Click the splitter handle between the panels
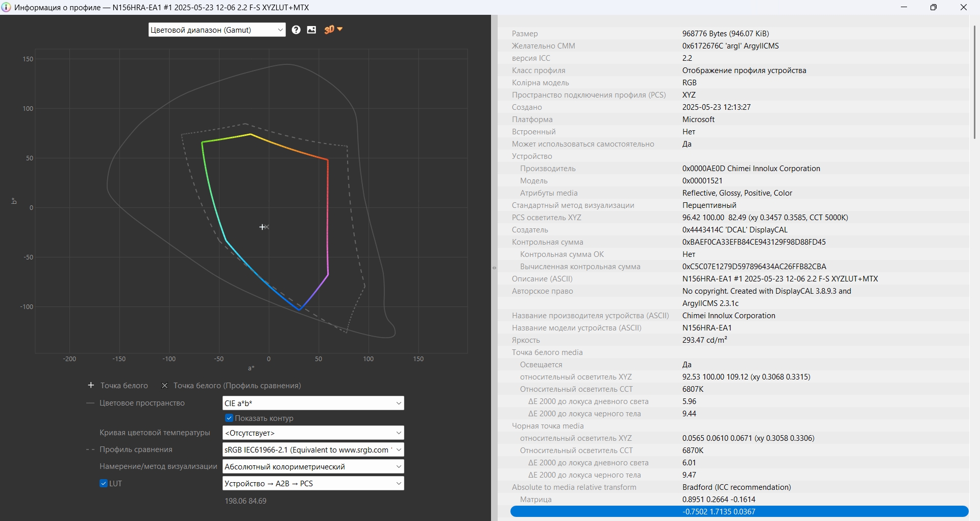The width and height of the screenshot is (980, 521). coord(494,268)
